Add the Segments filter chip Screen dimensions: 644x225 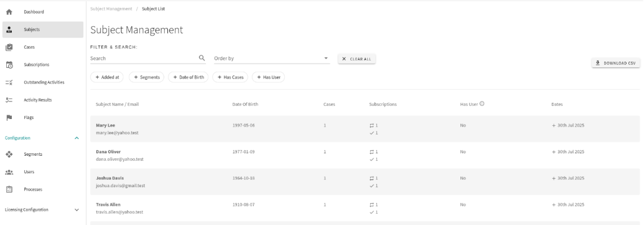pyautogui.click(x=147, y=77)
